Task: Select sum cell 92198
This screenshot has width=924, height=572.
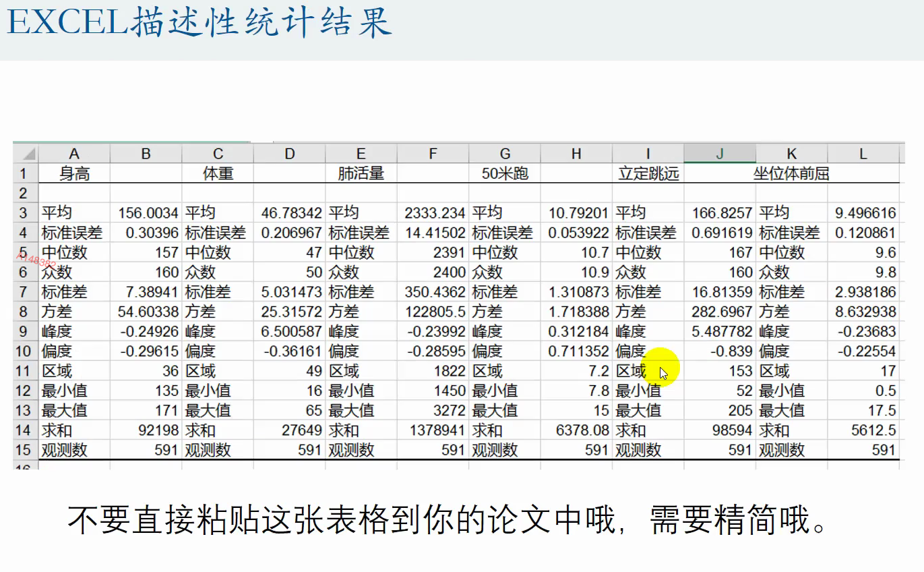Action: [146, 430]
